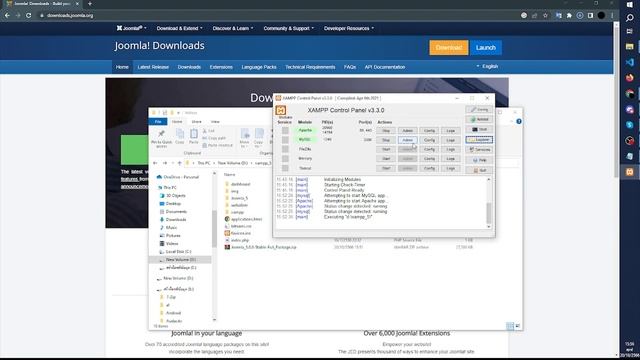Bookmark this page with star icon
The width and height of the screenshot is (640, 360).
point(545,16)
